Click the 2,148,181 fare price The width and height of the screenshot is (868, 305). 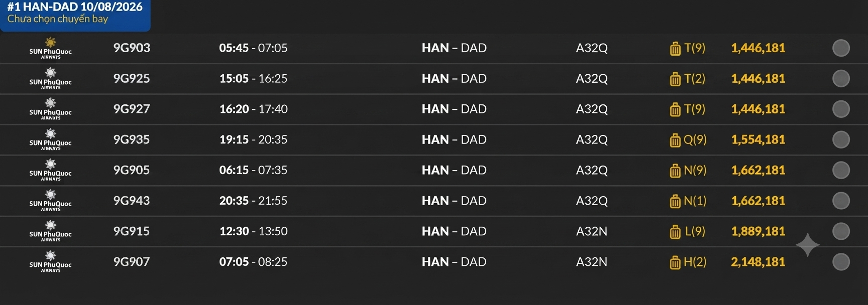coord(758,262)
